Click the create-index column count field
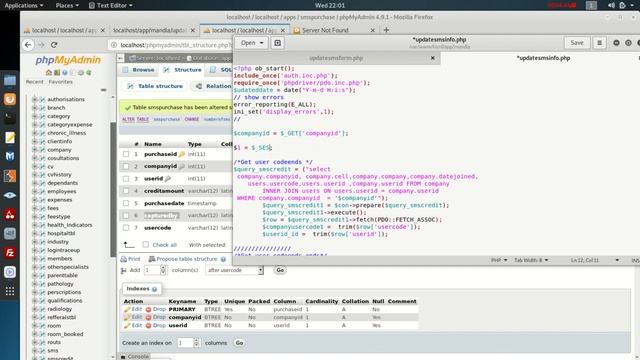 click(x=185, y=343)
